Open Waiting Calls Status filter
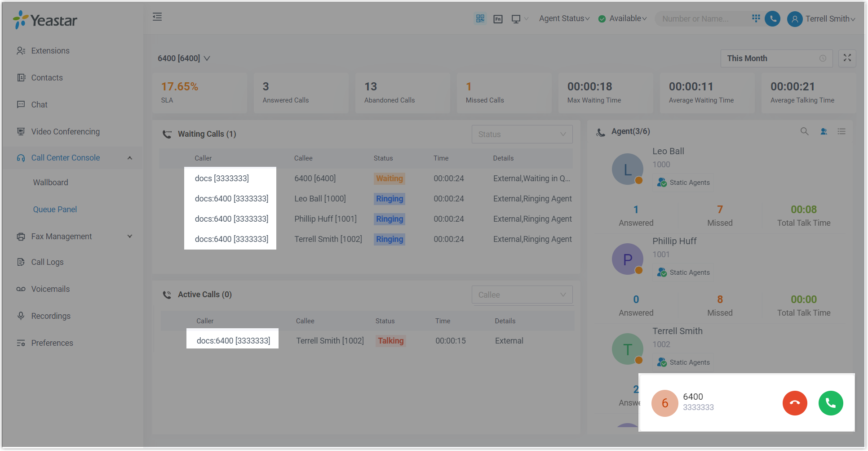Viewport: 868px width, 451px height. 522,134
